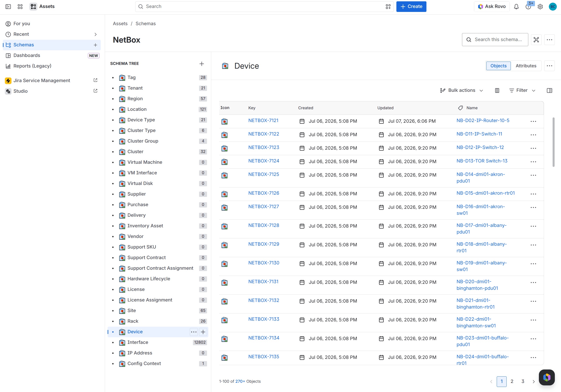Click the Name column header
This screenshot has width=561, height=392.
(x=472, y=108)
